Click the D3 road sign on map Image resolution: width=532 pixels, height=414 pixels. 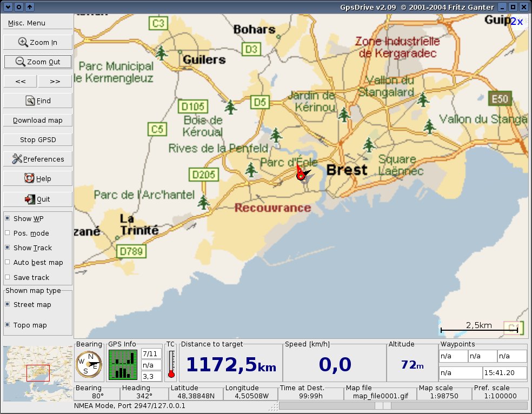pyautogui.click(x=251, y=50)
